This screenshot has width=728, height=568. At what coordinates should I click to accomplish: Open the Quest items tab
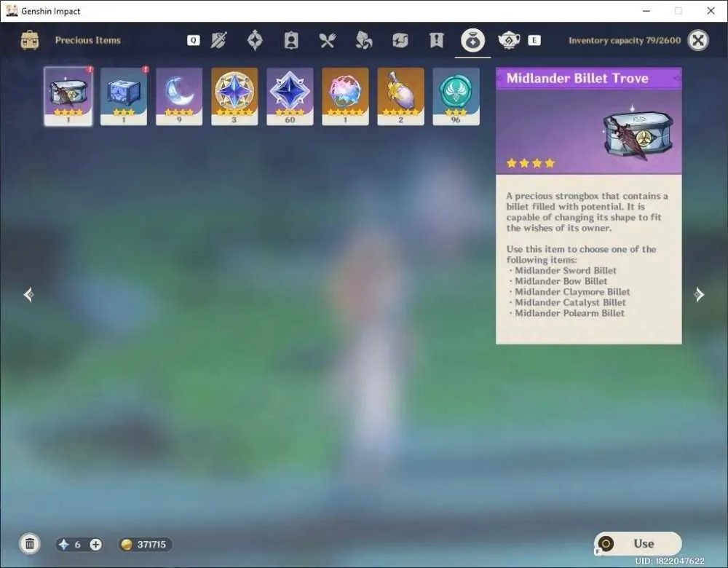pos(436,40)
